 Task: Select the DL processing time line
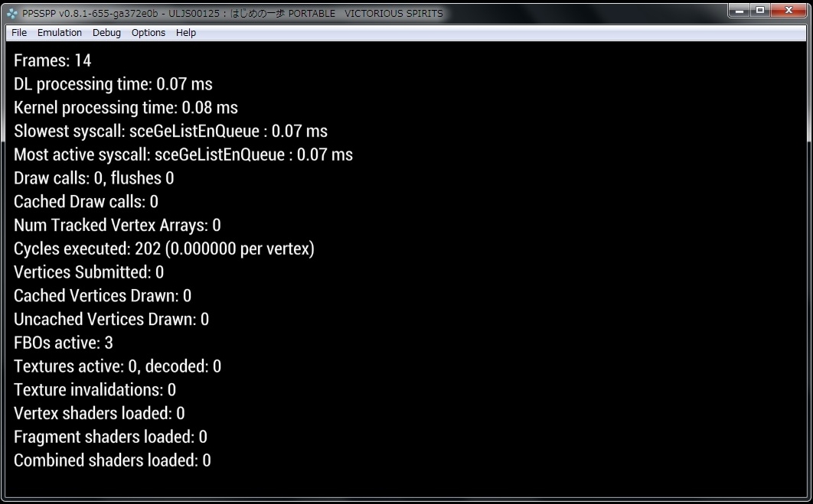coord(113,84)
